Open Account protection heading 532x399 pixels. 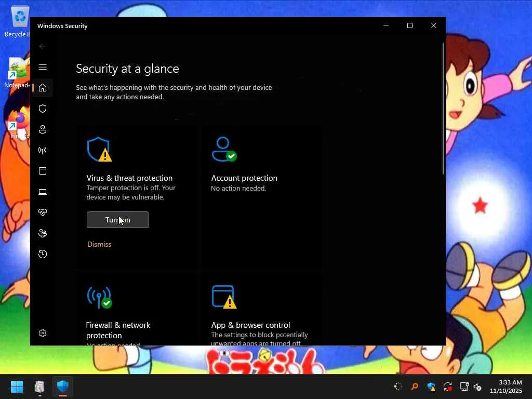pos(244,178)
